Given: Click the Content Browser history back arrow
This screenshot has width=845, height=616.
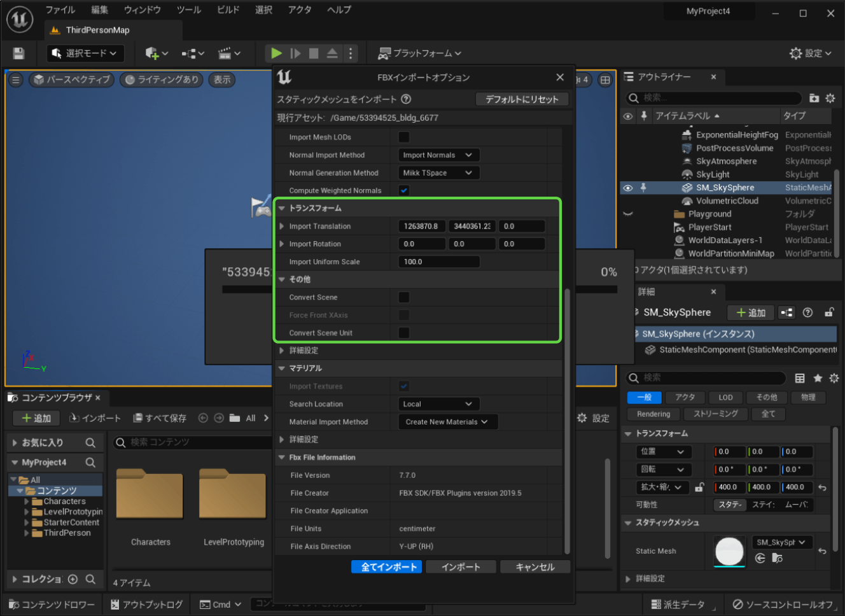Looking at the screenshot, I should (x=203, y=418).
